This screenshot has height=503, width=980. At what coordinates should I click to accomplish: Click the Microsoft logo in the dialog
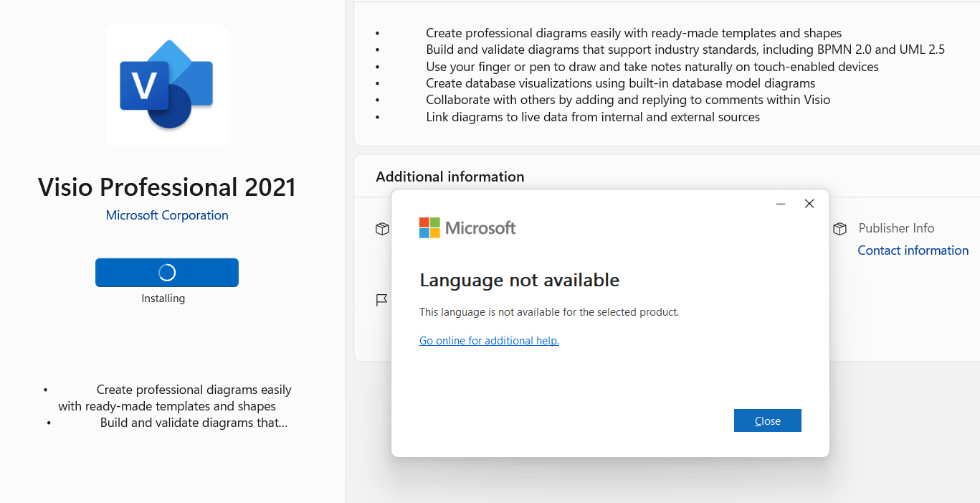click(x=467, y=228)
